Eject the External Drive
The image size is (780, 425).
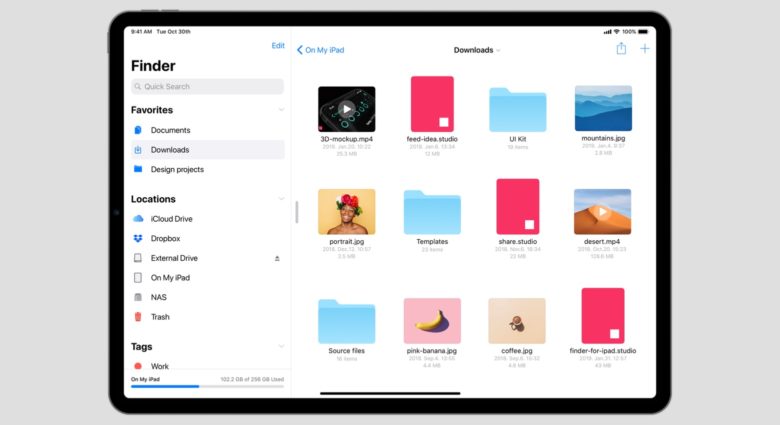pyautogui.click(x=277, y=258)
